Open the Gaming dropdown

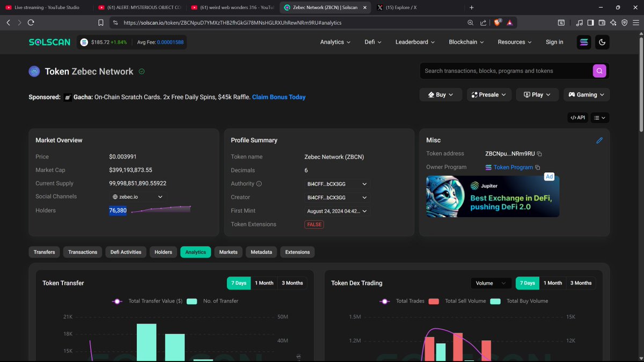pos(587,94)
